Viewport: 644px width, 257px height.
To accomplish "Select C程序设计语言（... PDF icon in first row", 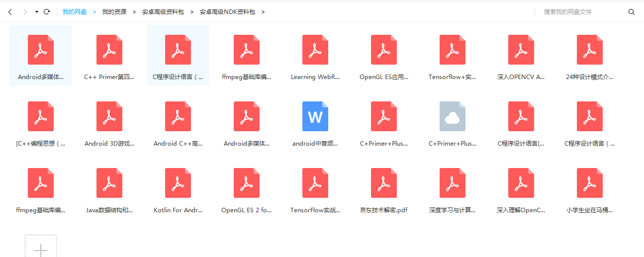I will point(178,50).
